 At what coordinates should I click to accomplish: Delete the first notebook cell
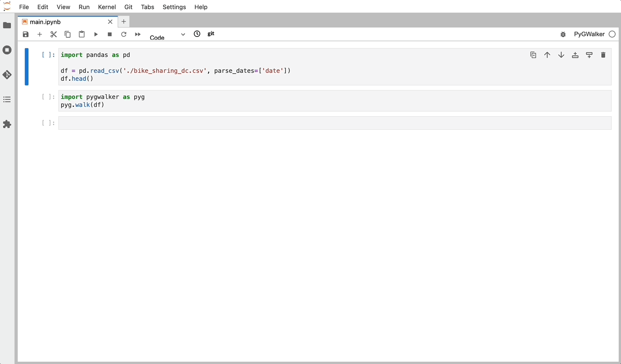pos(603,55)
